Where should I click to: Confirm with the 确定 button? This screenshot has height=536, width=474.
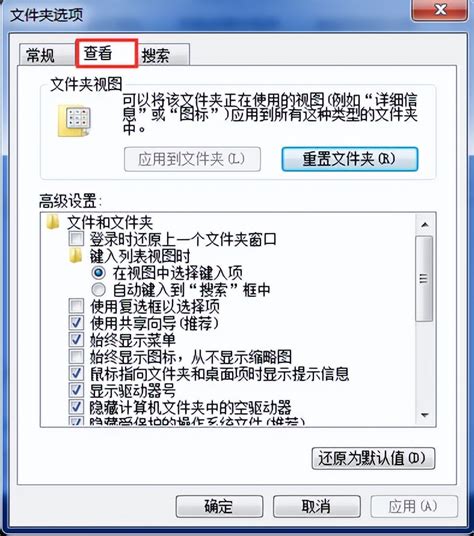coord(219,506)
